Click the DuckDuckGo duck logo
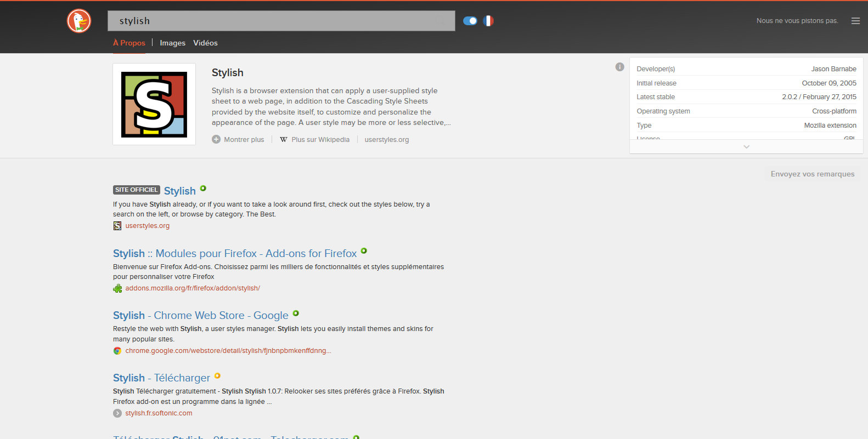The image size is (868, 439). pyautogui.click(x=79, y=21)
